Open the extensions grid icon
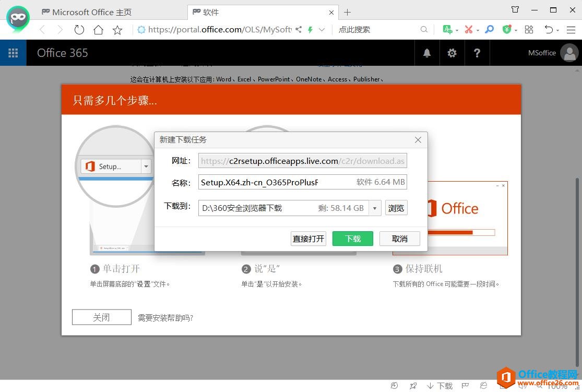The image size is (582, 392). (x=529, y=29)
